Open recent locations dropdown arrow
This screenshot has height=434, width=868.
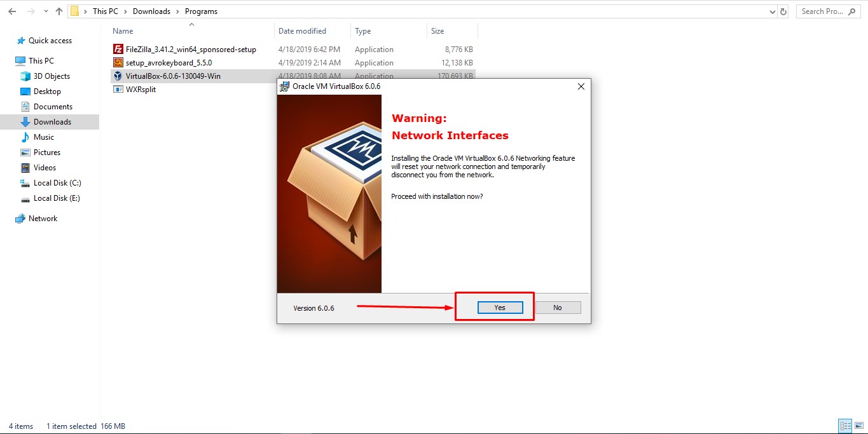pos(46,11)
